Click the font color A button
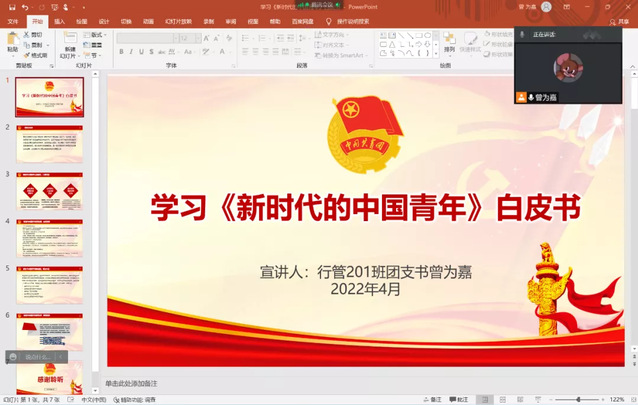 click(222, 52)
